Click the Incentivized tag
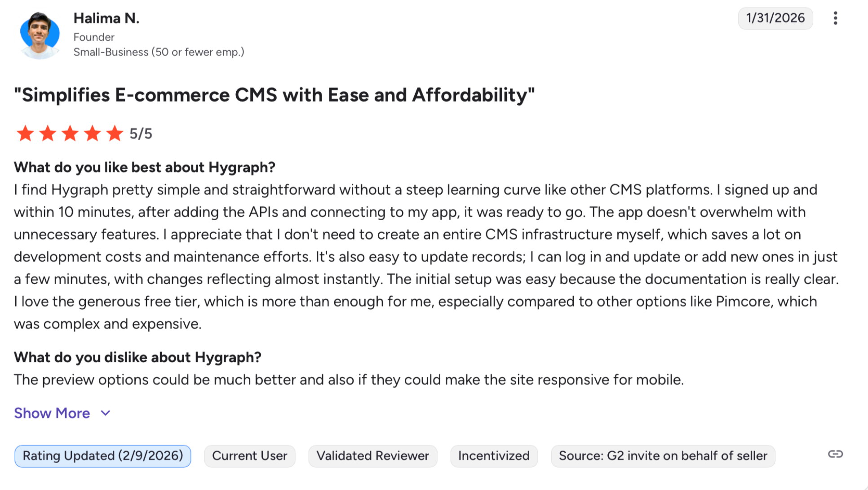Image resolution: width=868 pixels, height=490 pixels. 494,456
